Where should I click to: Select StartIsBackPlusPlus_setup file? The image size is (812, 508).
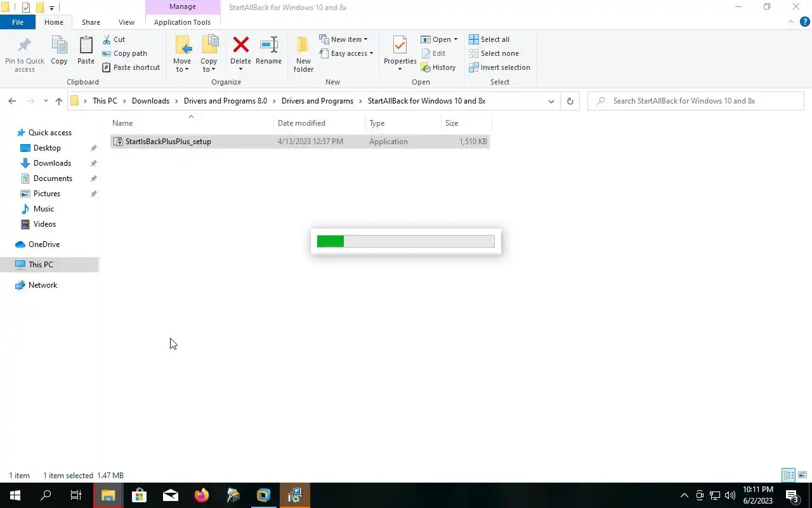(299, 142)
